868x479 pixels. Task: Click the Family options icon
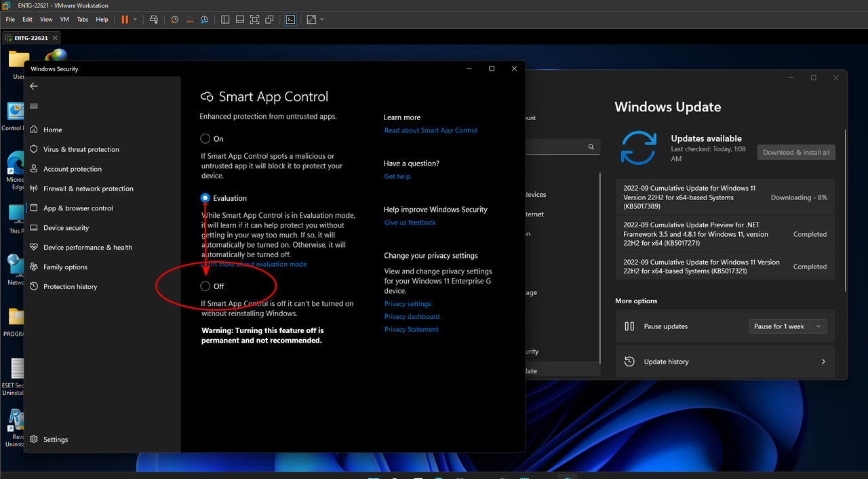[x=34, y=267]
